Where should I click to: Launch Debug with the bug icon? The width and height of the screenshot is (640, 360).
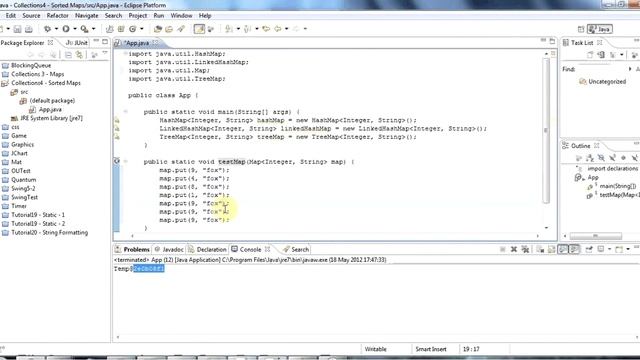pos(47,29)
